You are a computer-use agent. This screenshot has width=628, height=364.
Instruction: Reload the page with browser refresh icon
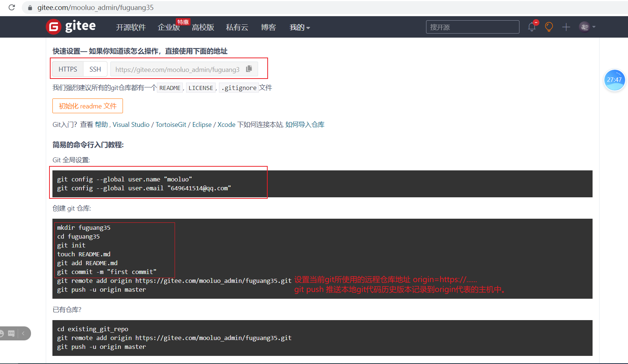pos(12,7)
